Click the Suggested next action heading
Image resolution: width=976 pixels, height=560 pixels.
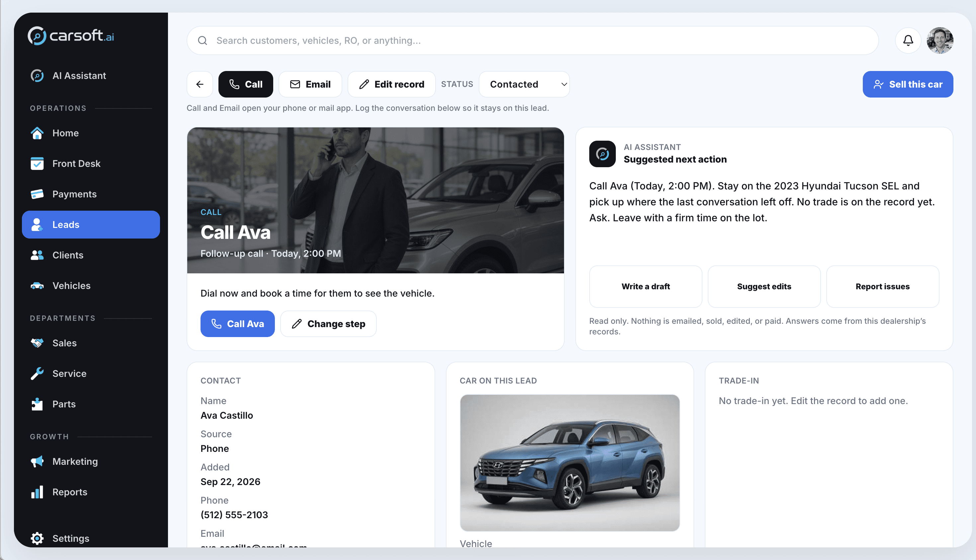(675, 159)
